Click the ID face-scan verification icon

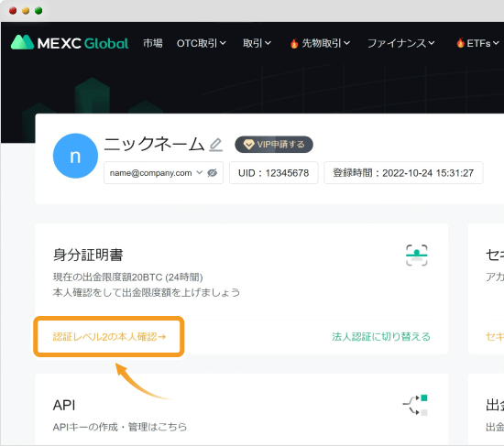pyautogui.click(x=417, y=256)
